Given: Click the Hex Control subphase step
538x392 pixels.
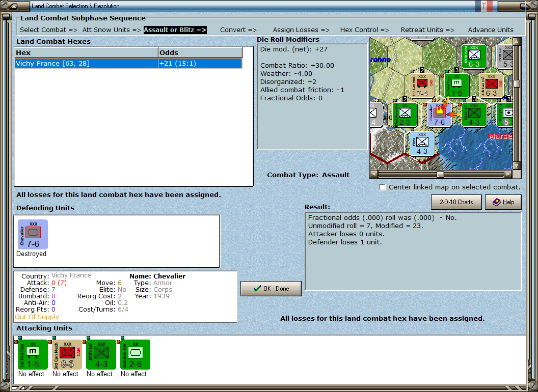Looking at the screenshot, I should [x=364, y=30].
